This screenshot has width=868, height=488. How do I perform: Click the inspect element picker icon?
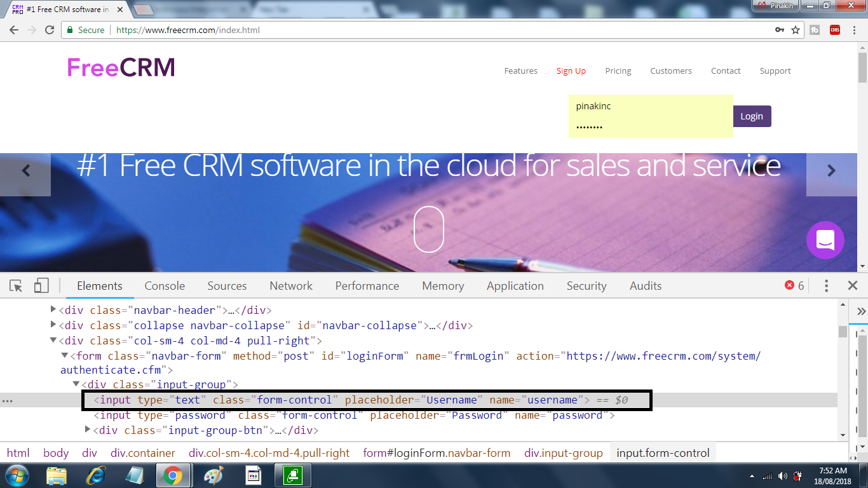17,286
